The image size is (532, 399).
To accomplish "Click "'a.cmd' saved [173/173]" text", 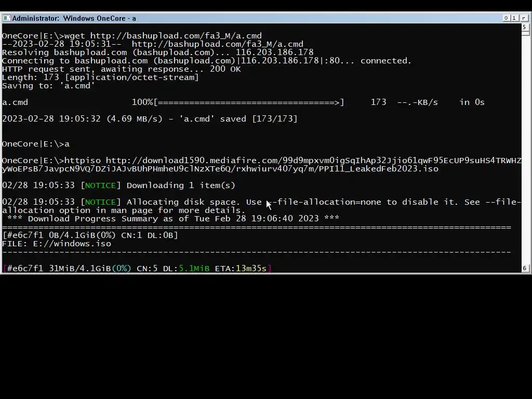I will [x=238, y=119].
